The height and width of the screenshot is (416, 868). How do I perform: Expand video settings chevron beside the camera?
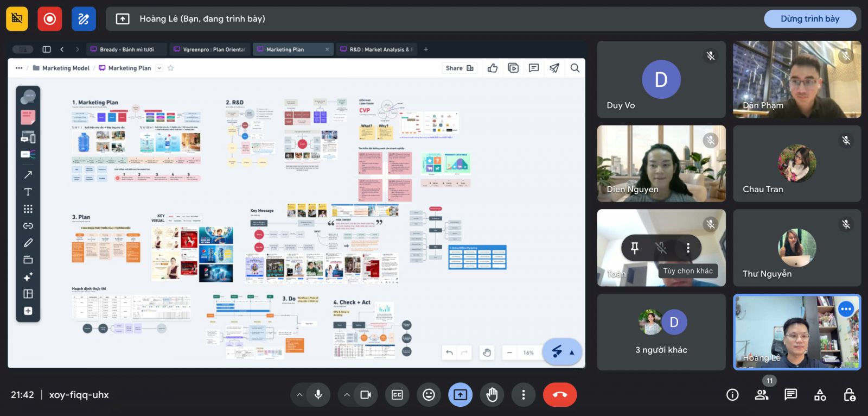point(347,395)
